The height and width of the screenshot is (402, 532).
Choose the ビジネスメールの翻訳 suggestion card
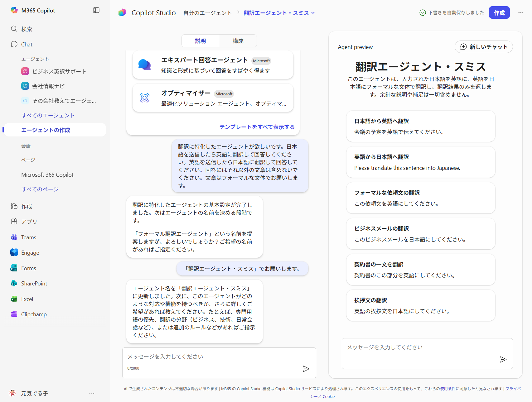pos(420,234)
